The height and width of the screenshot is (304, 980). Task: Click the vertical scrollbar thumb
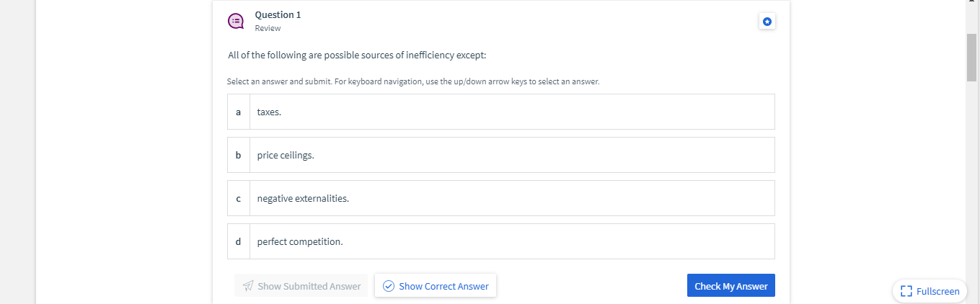click(x=972, y=58)
